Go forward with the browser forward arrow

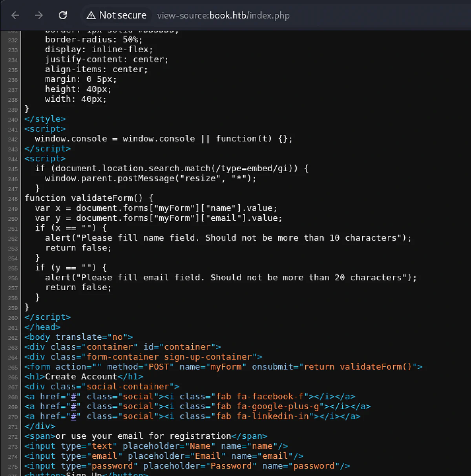[x=39, y=15]
